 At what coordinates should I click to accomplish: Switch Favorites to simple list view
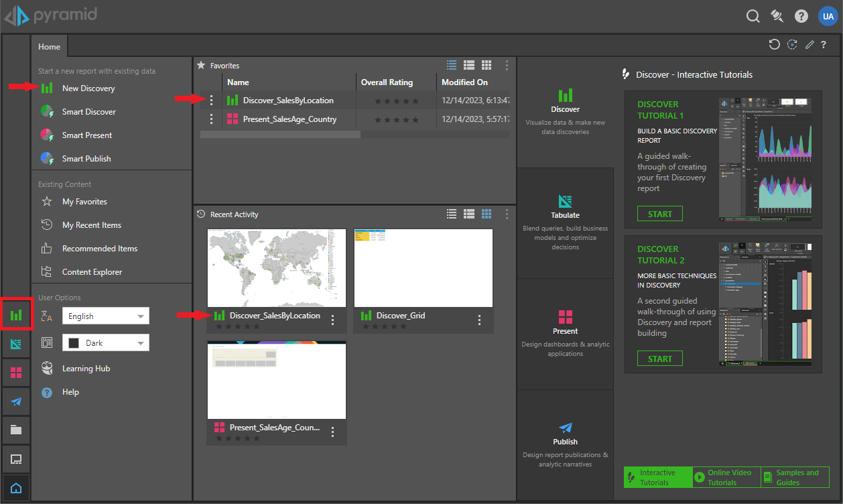(452, 65)
